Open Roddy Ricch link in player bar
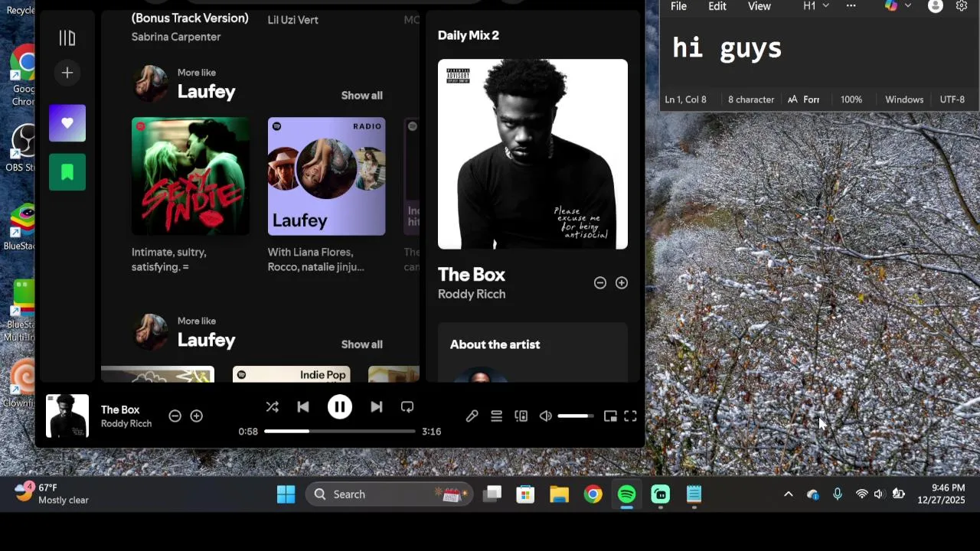 click(x=126, y=424)
